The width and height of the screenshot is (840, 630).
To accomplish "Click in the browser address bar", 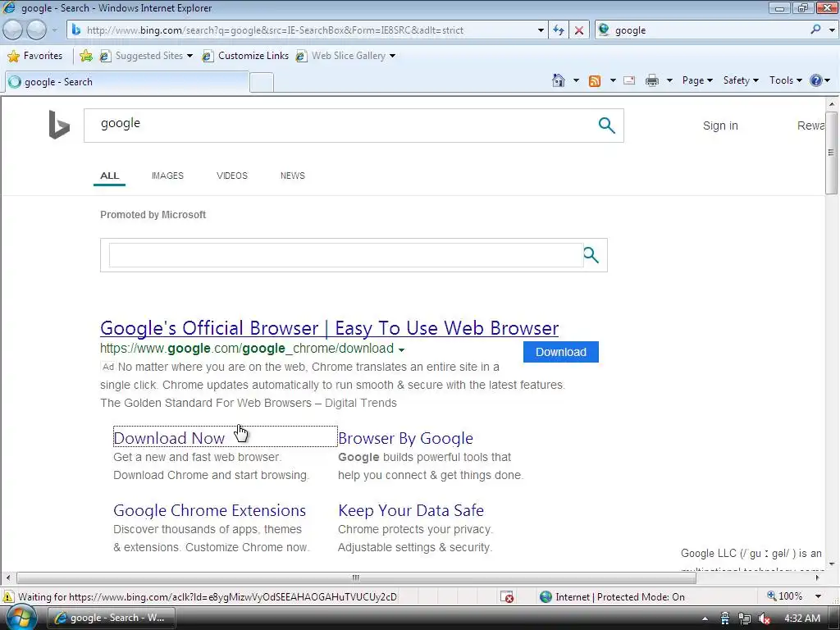I will pos(305,30).
